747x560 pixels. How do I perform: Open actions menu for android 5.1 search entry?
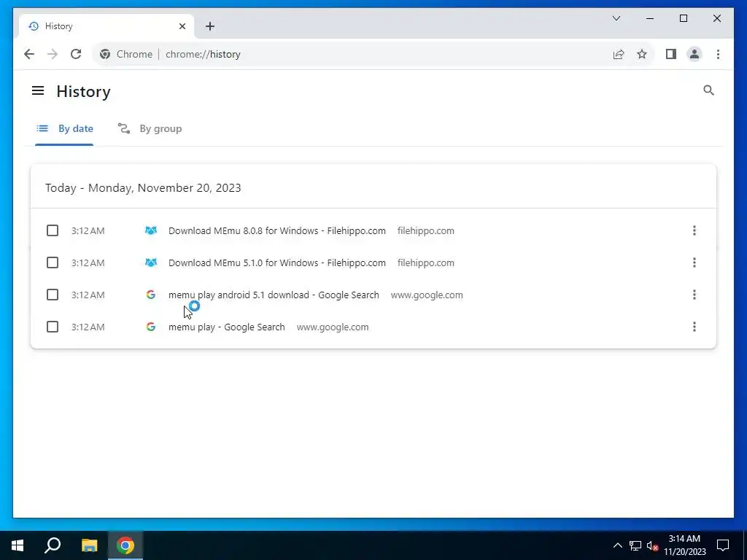point(694,295)
